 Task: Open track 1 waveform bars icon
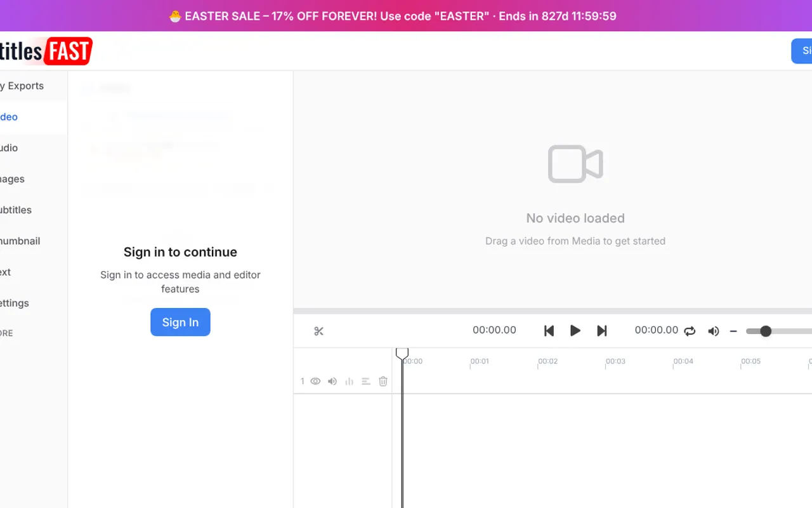point(349,382)
